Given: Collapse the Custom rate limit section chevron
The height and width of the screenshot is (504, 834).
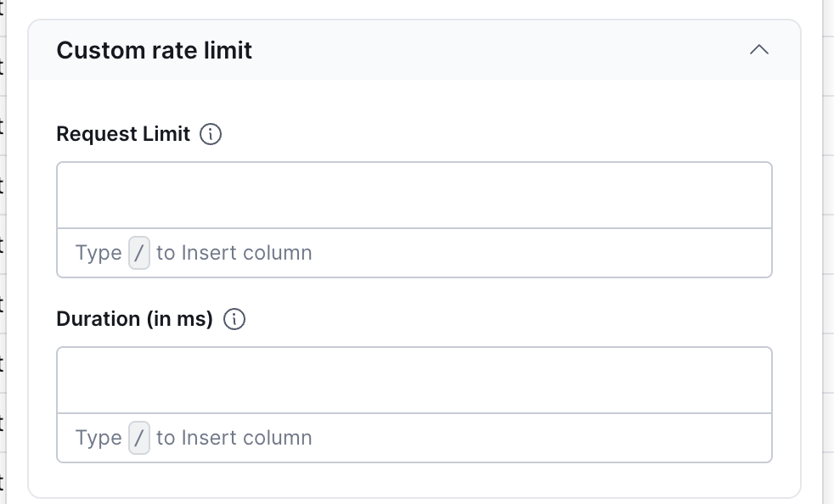Looking at the screenshot, I should (x=759, y=50).
